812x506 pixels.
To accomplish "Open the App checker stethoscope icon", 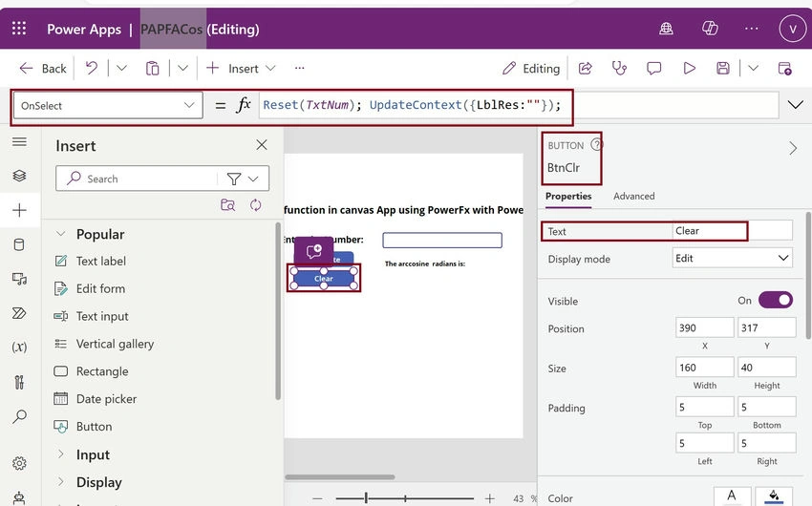I will pyautogui.click(x=619, y=68).
